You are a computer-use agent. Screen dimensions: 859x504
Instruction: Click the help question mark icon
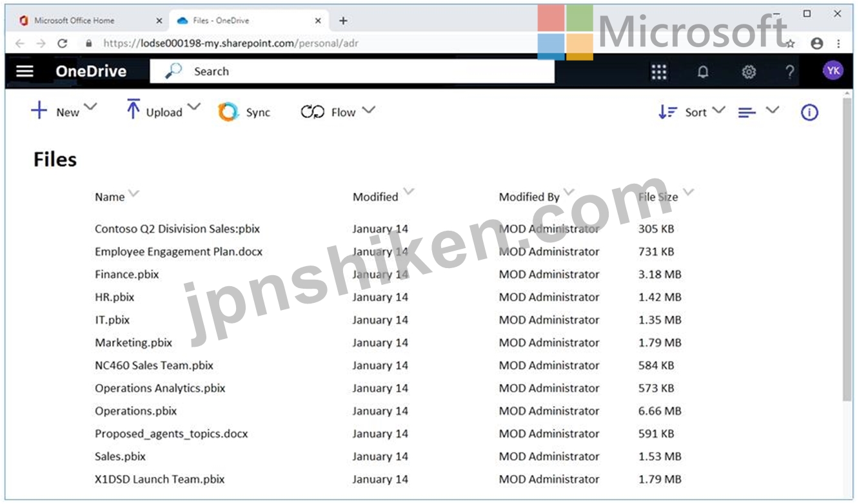tap(790, 72)
